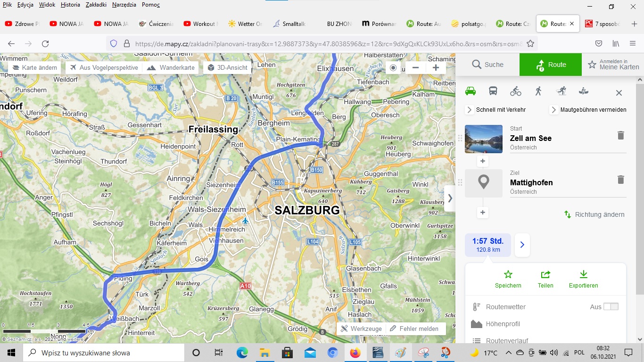Choose the bus public transport icon
The image size is (644, 362).
493,91
